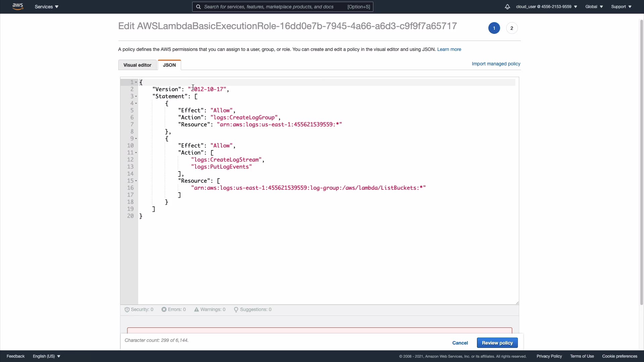Fold the Resource array on line 15

pos(136,181)
